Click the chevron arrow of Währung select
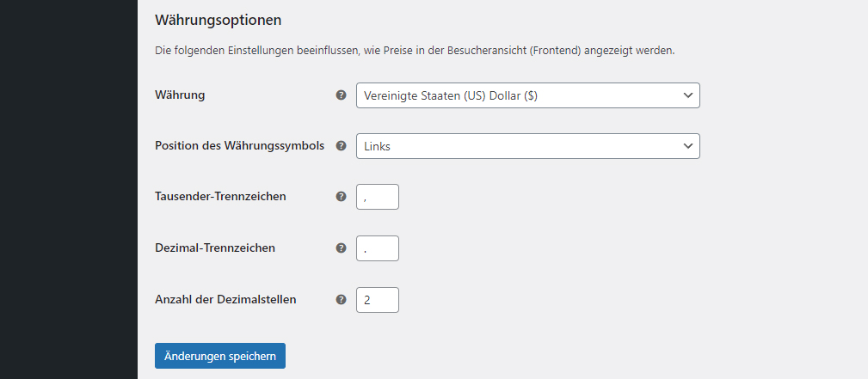This screenshot has height=379, width=868. click(688, 95)
